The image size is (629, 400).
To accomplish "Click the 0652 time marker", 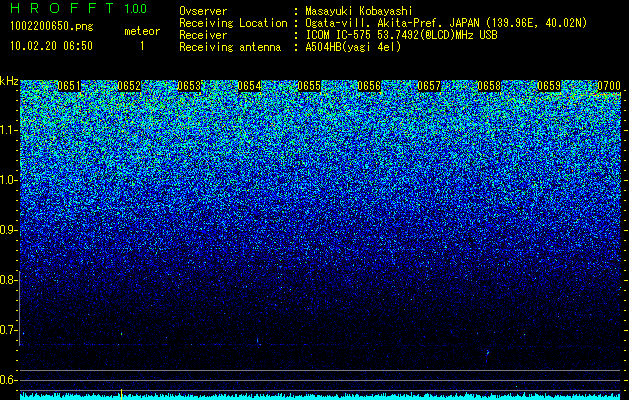I will pos(129,86).
